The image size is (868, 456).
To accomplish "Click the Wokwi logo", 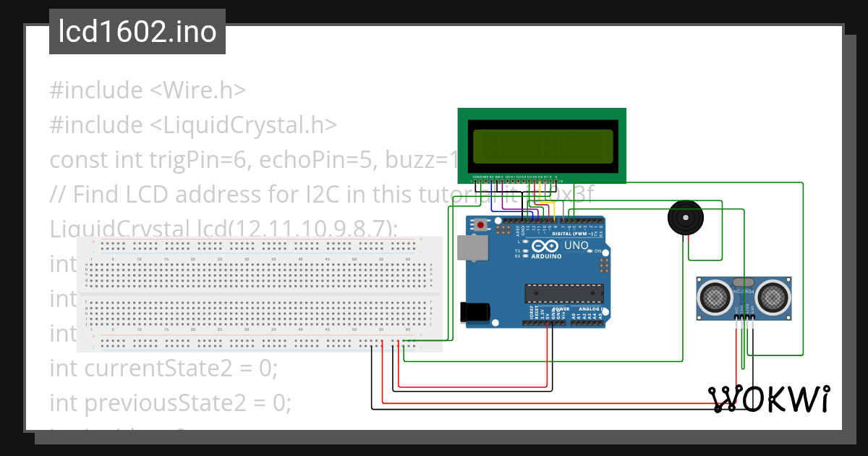I will (x=770, y=397).
